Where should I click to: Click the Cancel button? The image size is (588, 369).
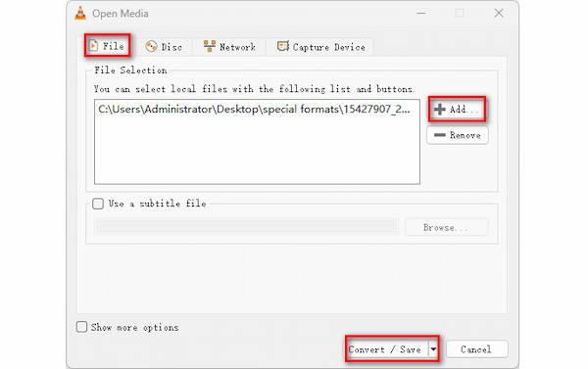pyautogui.click(x=476, y=349)
